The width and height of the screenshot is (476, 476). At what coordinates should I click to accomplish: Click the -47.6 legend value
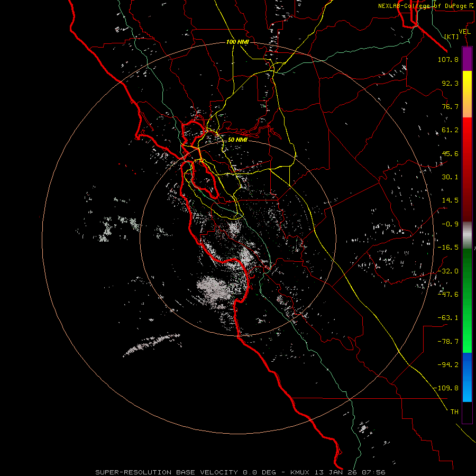(x=448, y=295)
